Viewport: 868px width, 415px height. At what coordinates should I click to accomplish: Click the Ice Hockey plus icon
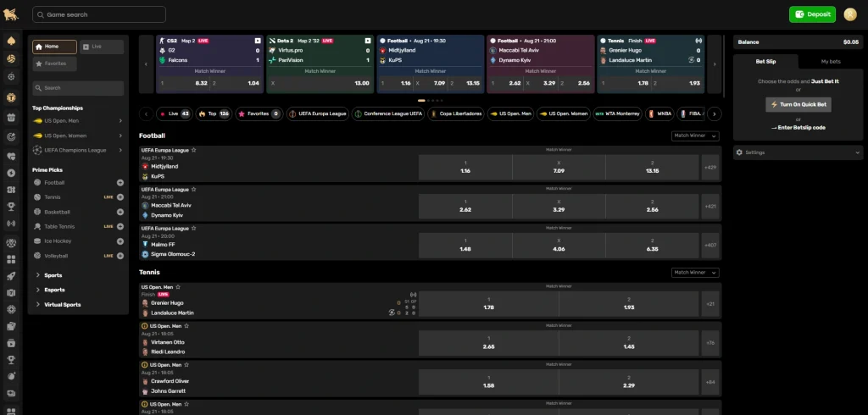pyautogui.click(x=120, y=241)
